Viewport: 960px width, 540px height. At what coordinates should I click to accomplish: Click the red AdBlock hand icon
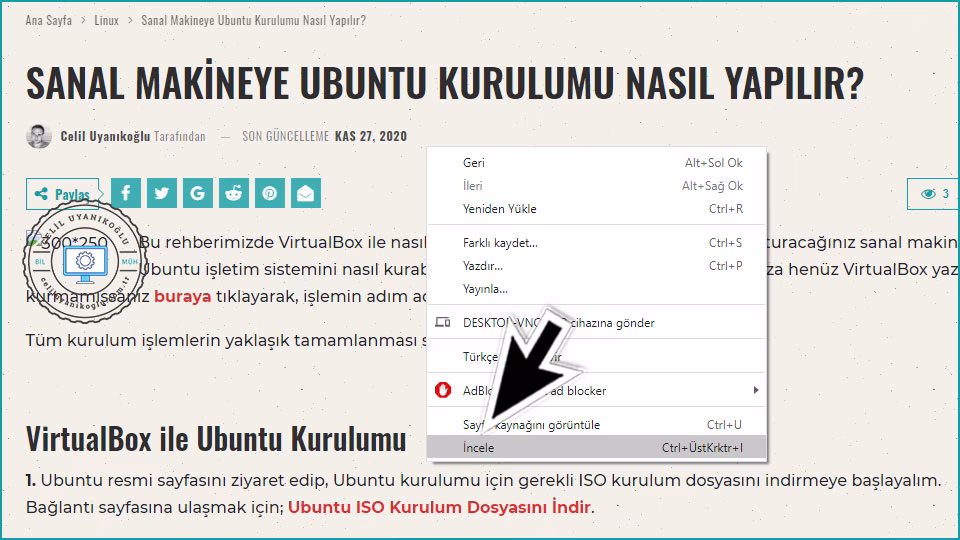(x=443, y=390)
